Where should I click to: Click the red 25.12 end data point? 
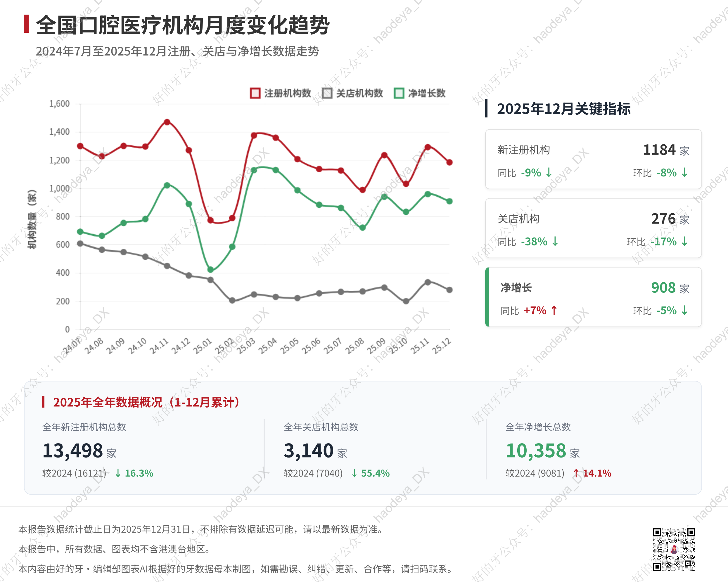(x=449, y=162)
